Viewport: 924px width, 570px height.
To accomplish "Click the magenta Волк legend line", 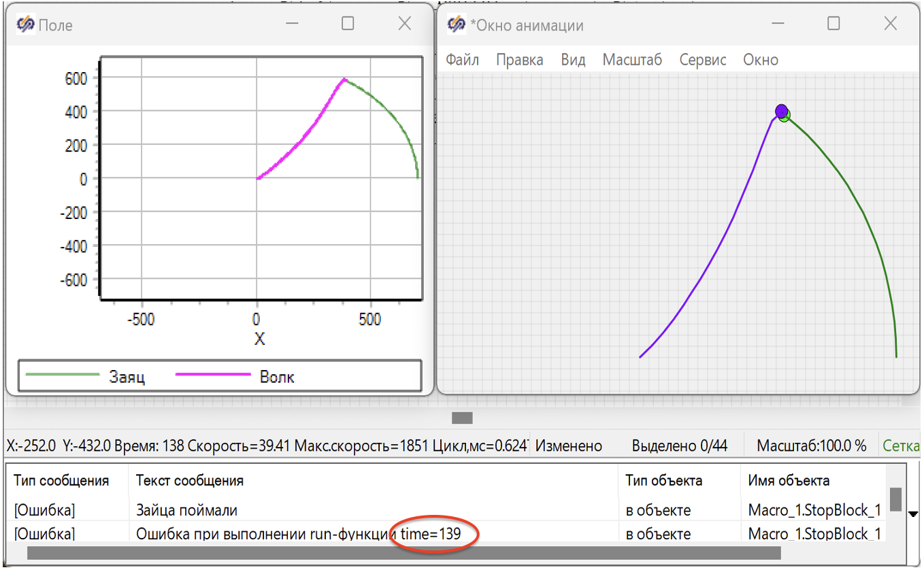I will coord(213,374).
